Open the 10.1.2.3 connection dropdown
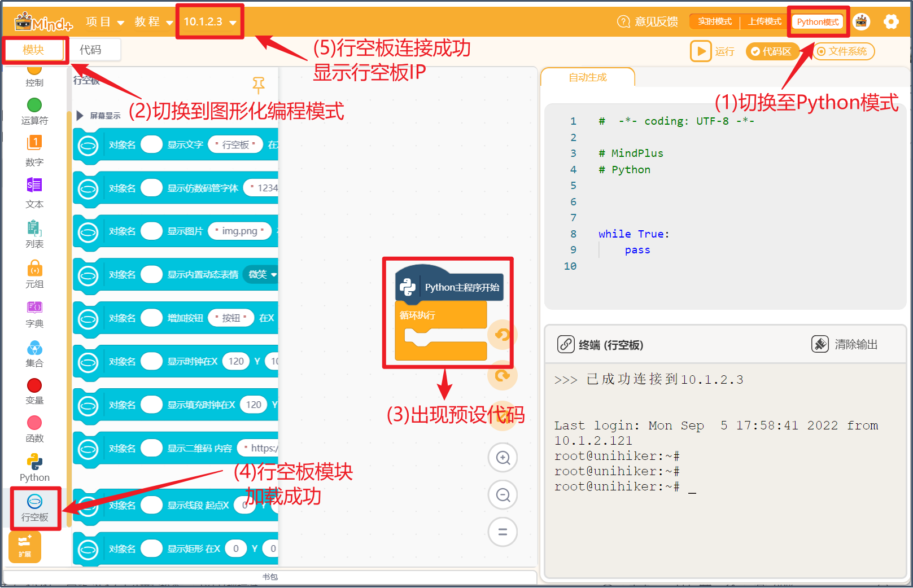 click(209, 21)
